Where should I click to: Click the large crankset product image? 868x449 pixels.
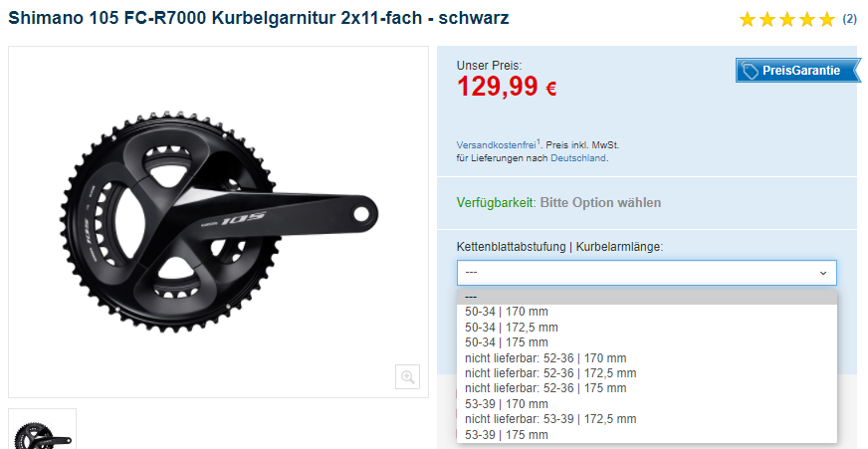218,221
